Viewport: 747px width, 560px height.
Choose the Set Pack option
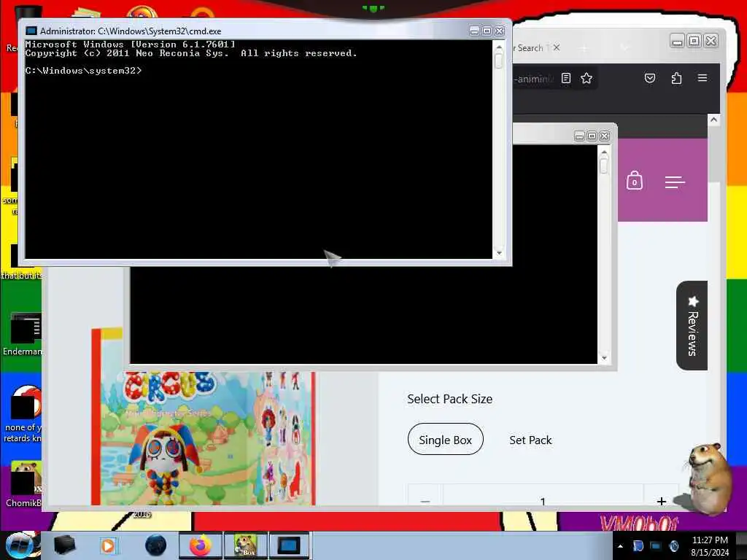530,440
